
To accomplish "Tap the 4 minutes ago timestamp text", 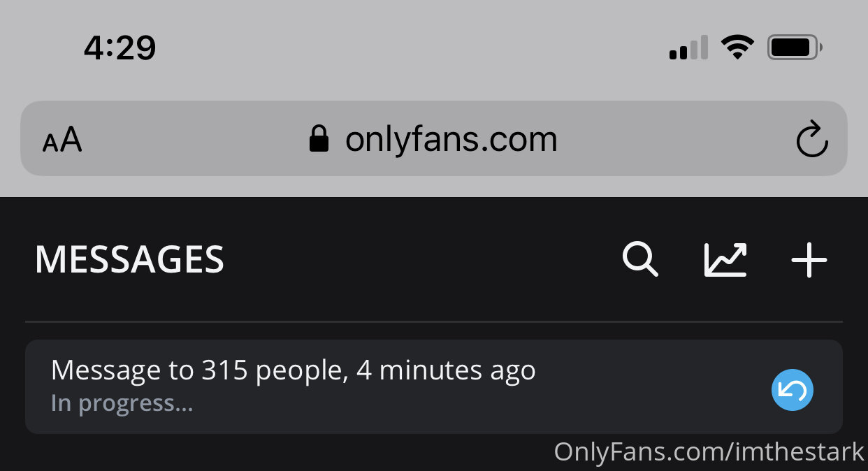I will point(446,370).
